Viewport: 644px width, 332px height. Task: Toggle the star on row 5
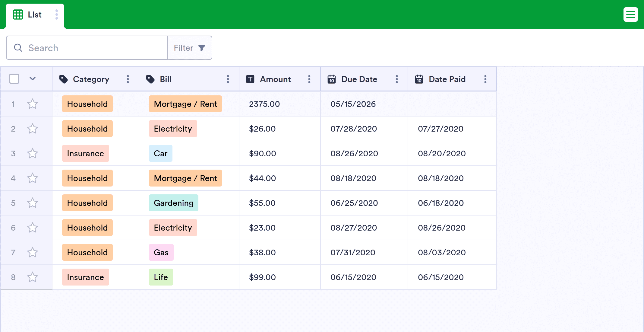33,203
